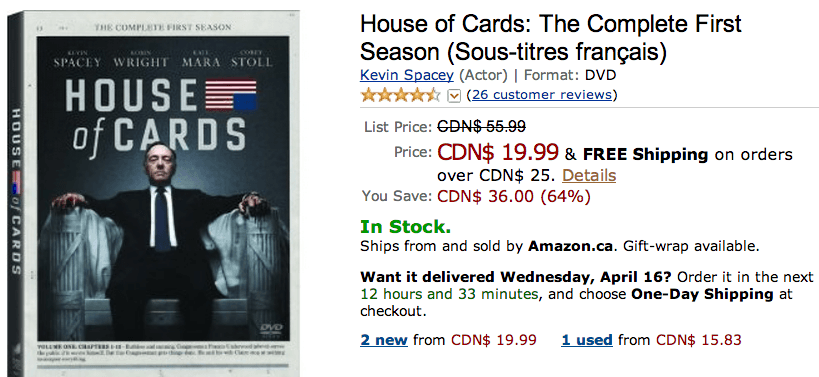Click the flag logo on DVD cover
Screen dimensions: 819x377
(230, 95)
